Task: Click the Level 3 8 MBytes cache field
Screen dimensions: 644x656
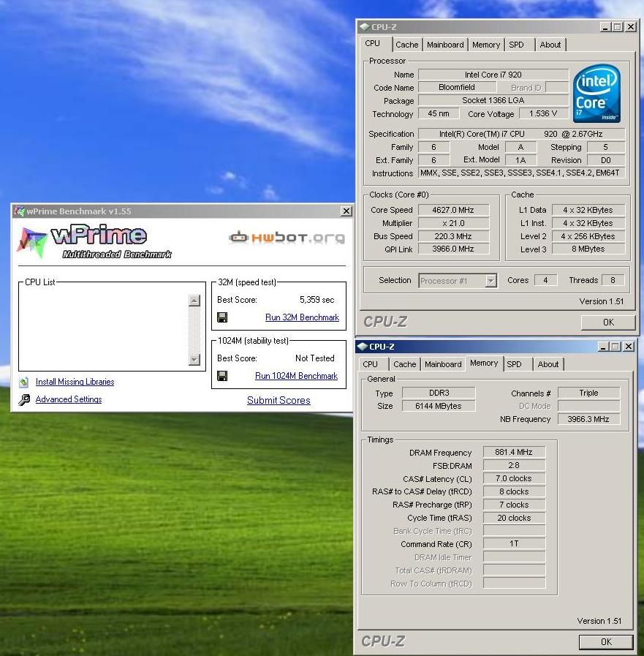Action: click(588, 249)
